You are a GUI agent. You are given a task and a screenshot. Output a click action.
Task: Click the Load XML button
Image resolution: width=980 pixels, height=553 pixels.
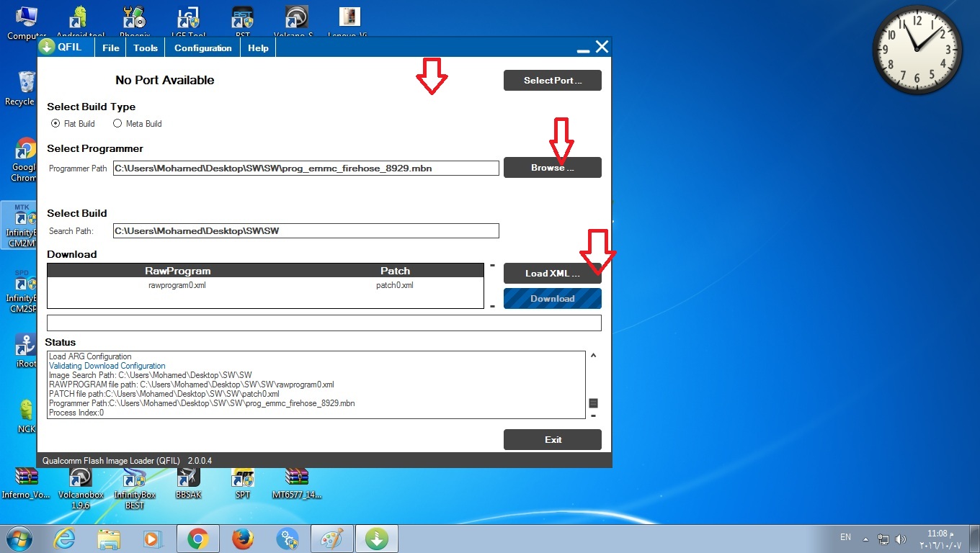(553, 274)
